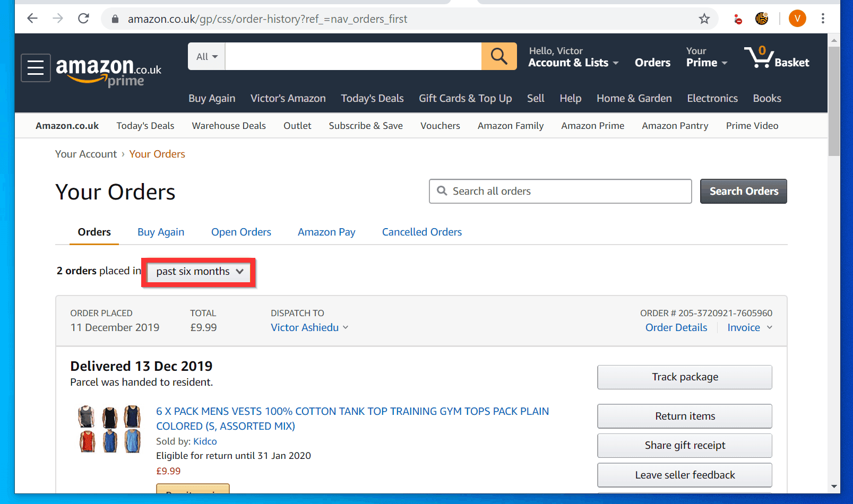Open the past six months dropdown
Viewport: 853px width, 504px height.
(197, 271)
